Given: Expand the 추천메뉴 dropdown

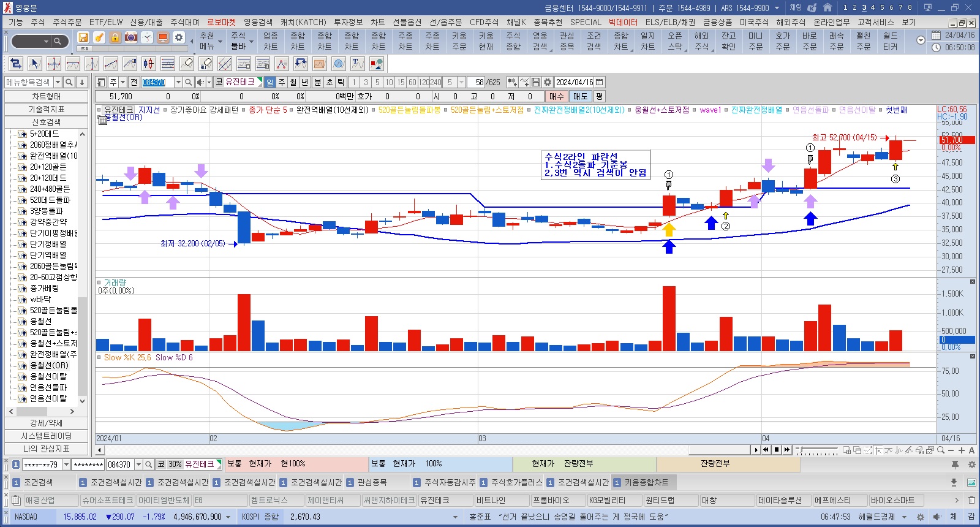Looking at the screenshot, I should tap(220, 42).
